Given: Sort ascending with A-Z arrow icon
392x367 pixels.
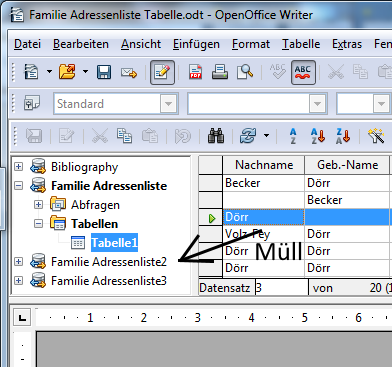Looking at the screenshot, I should click(317, 136).
